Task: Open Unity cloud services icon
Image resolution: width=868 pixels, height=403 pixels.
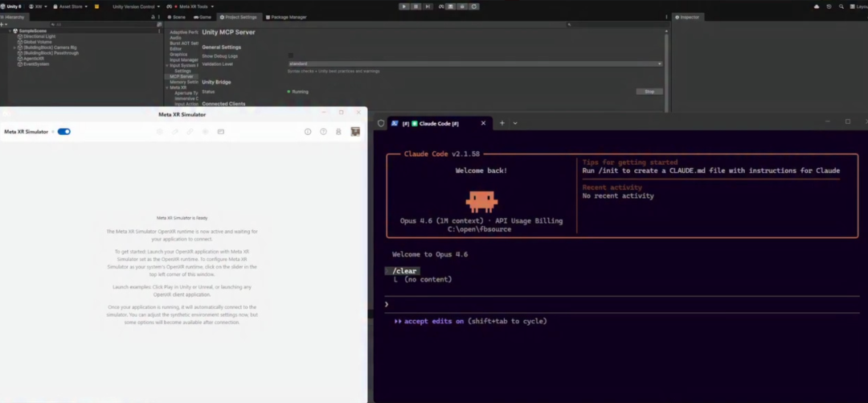Action: click(817, 6)
